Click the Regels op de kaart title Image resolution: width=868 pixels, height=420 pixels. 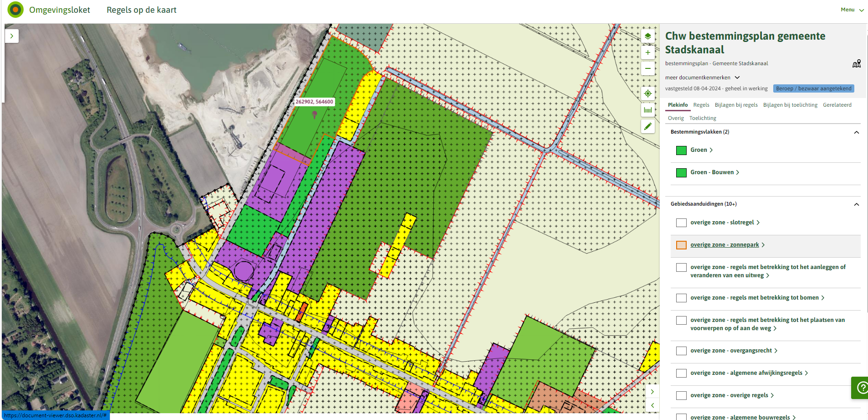[x=141, y=10]
